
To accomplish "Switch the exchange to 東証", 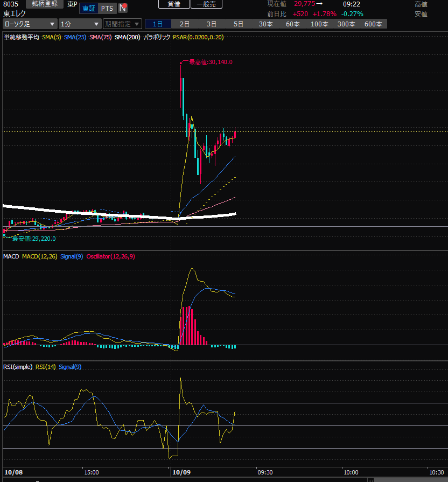I will (x=89, y=8).
